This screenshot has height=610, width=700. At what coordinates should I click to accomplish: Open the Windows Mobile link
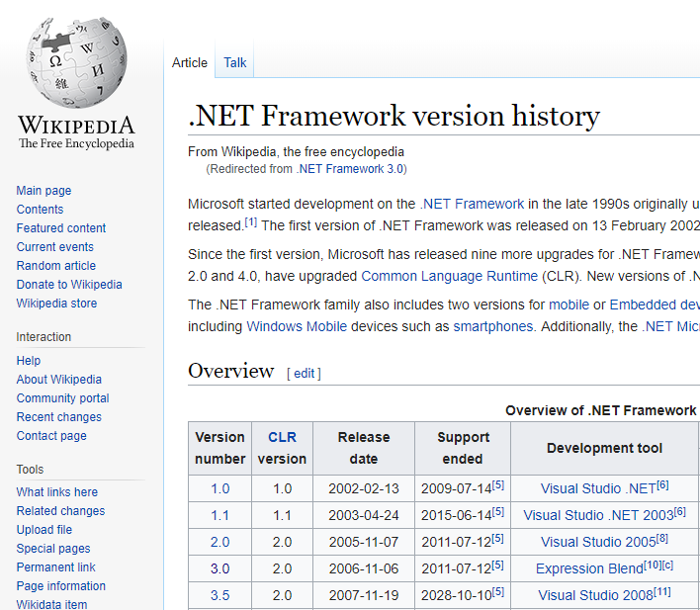coord(297,326)
